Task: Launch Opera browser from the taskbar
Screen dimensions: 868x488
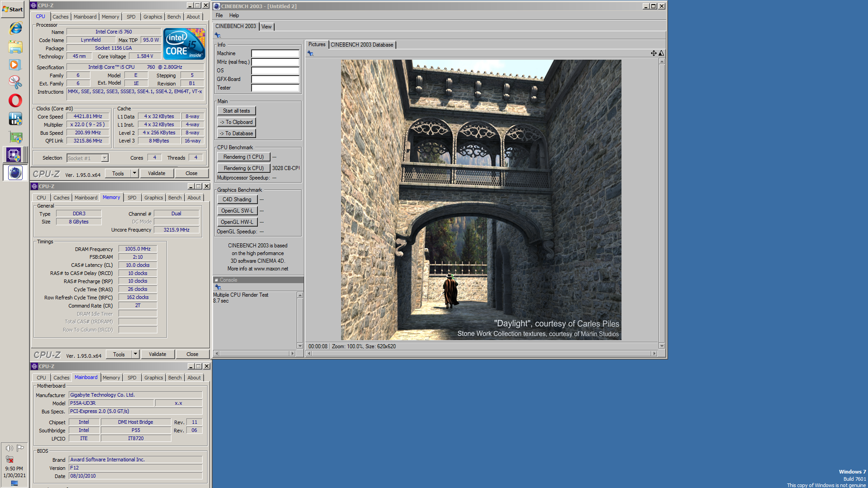Action: pos(15,100)
